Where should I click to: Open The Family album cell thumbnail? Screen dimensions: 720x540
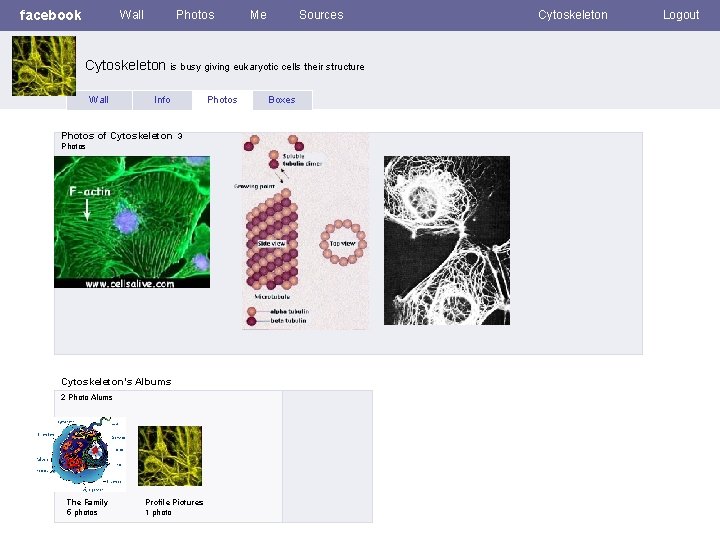click(81, 454)
